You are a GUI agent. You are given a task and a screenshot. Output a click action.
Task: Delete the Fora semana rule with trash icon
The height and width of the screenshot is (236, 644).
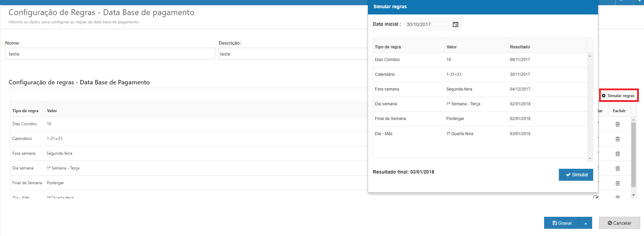[x=618, y=154]
